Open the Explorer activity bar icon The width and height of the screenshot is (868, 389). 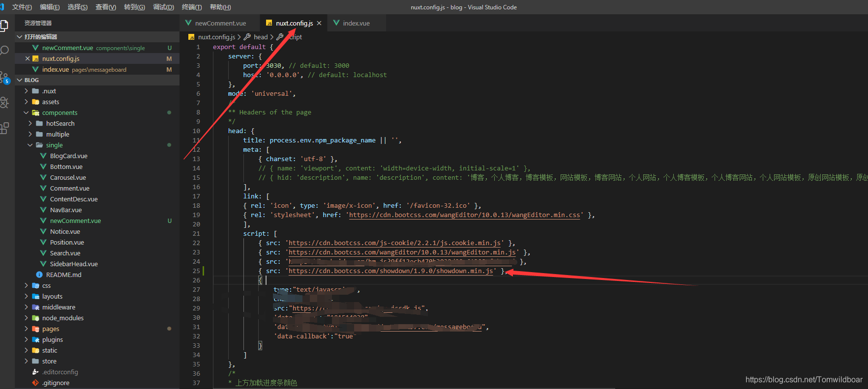[4, 26]
